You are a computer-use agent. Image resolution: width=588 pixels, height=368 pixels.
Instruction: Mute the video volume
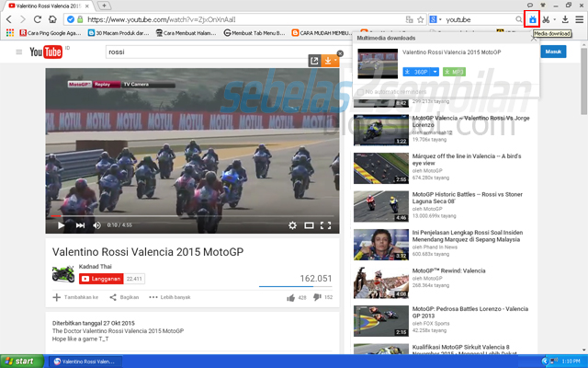tap(96, 225)
